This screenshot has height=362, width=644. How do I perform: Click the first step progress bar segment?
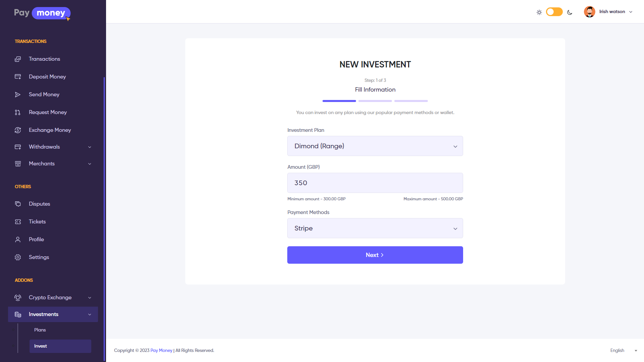339,101
